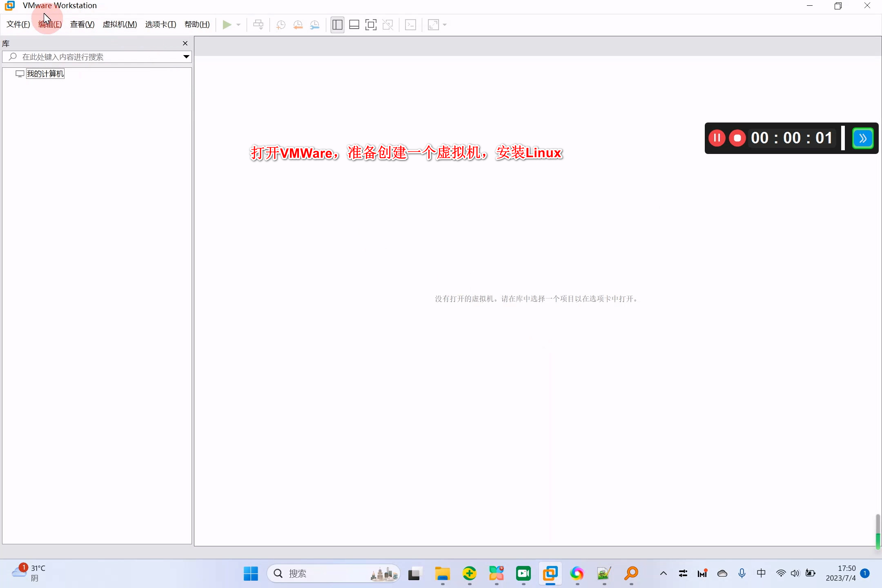Click the send Ctrl+Alt+Del toolbar icon
The width and height of the screenshot is (882, 588).
click(x=258, y=24)
